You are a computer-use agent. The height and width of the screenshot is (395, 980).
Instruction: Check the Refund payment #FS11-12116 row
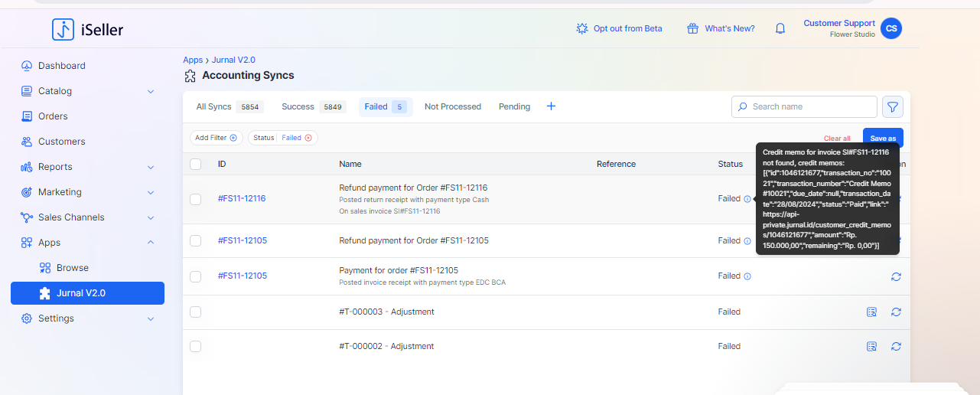(x=196, y=199)
